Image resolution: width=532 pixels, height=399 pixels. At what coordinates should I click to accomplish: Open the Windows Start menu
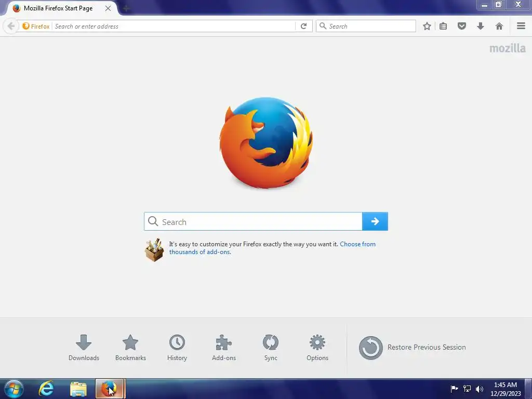click(14, 389)
